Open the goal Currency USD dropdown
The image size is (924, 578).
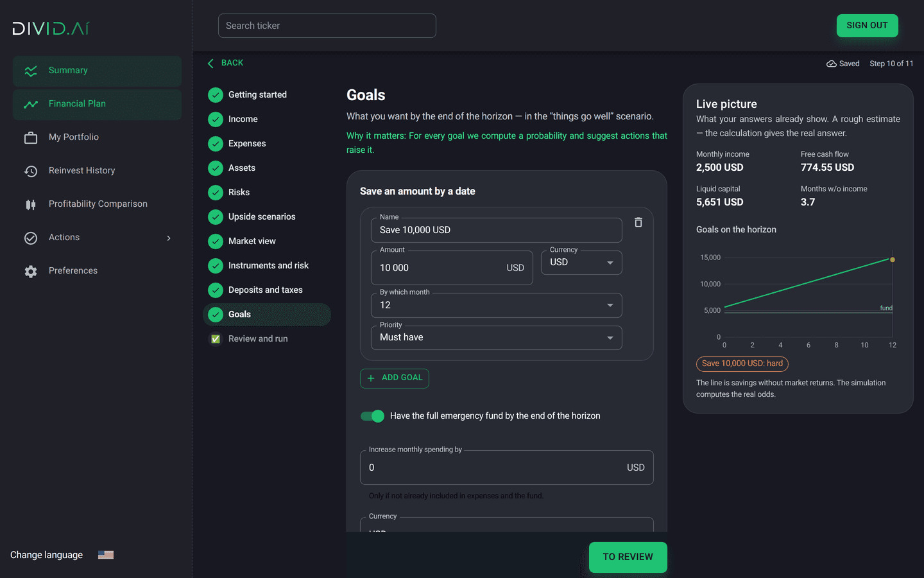click(581, 263)
